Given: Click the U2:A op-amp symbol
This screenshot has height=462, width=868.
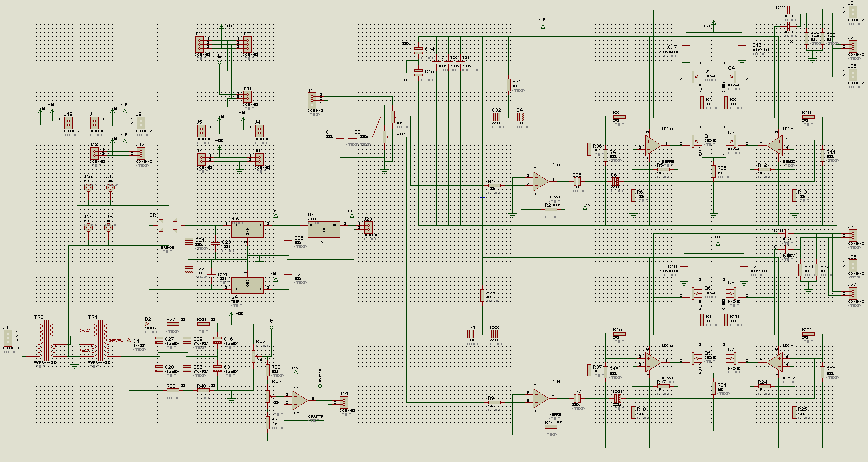Looking at the screenshot, I should coord(653,145).
